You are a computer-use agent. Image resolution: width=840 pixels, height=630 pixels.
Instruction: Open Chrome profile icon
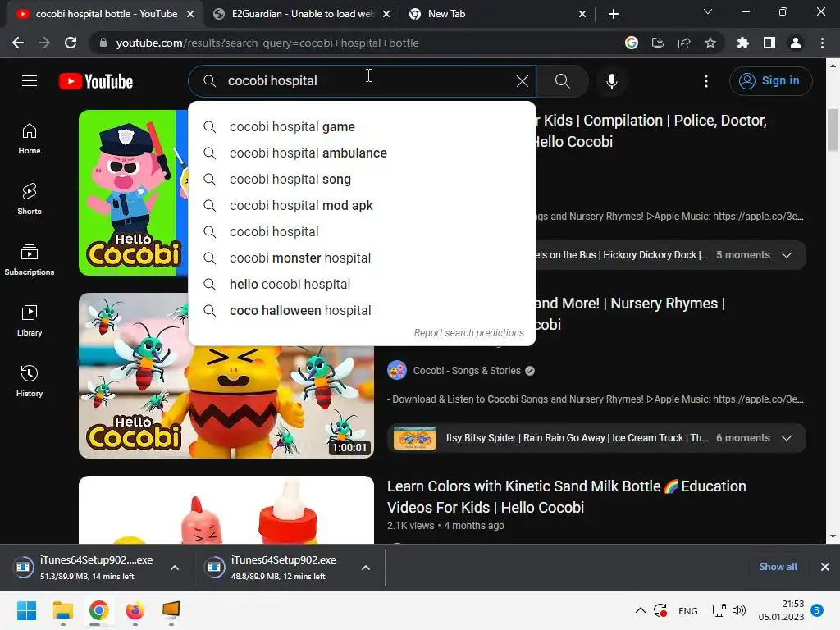click(x=796, y=43)
